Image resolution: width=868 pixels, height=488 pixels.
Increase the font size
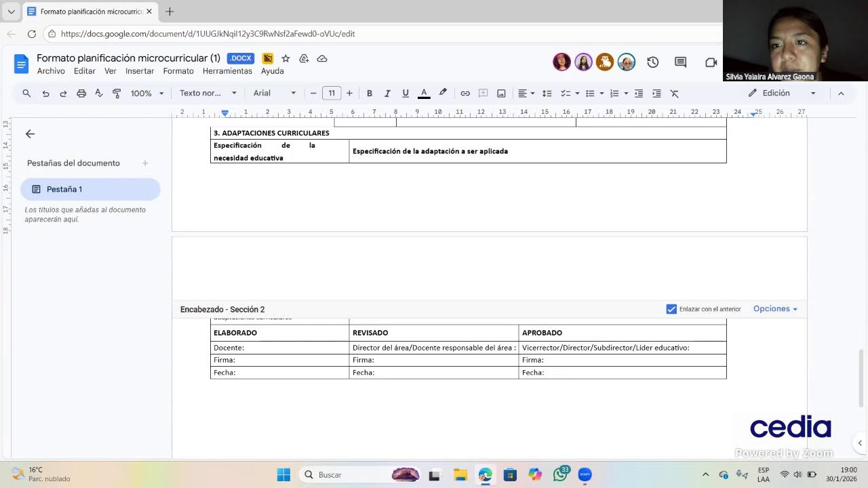click(349, 94)
